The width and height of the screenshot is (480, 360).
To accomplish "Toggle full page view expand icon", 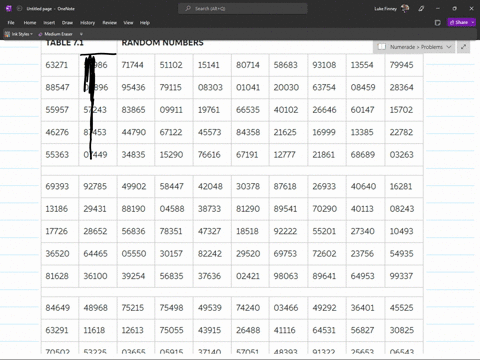I will 463,47.
